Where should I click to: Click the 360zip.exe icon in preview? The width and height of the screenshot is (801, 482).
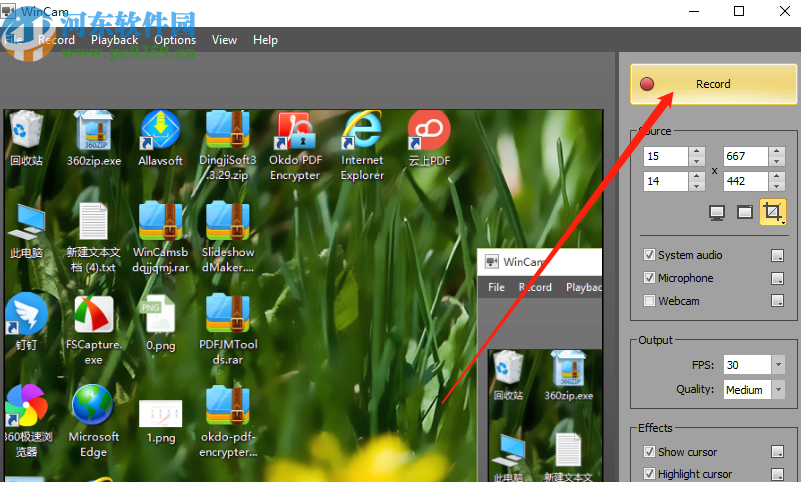click(94, 131)
